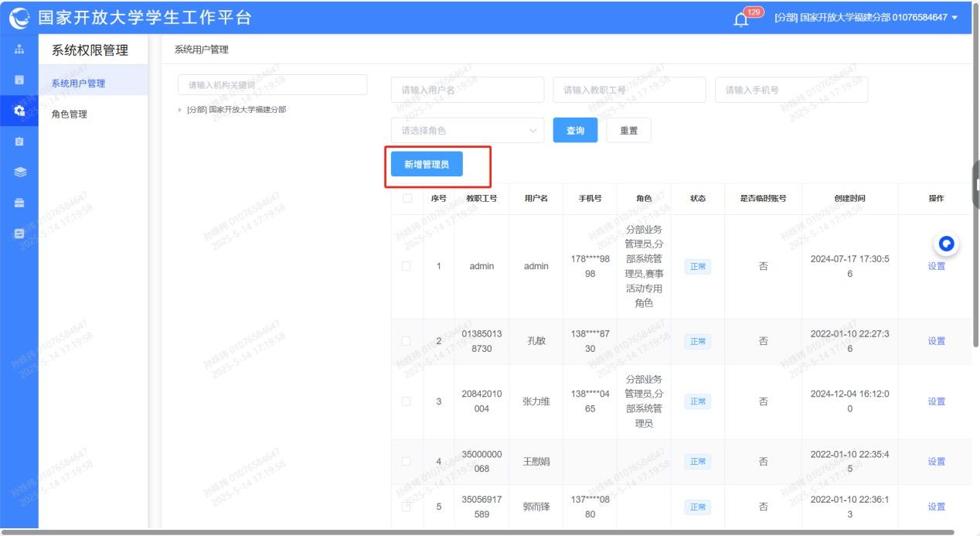Check the checkbox for the admin row
Screen dimensions: 980x536
[407, 266]
